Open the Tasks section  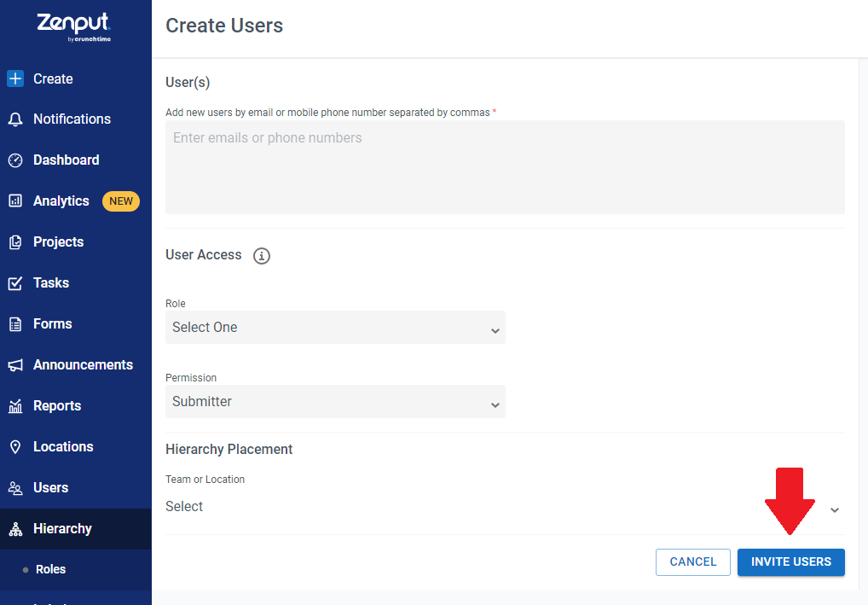pos(51,283)
